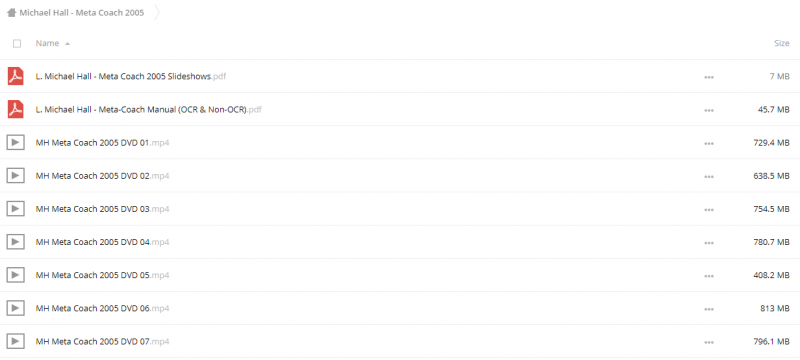This screenshot has width=800, height=360.
Task: Open Michael Hall - Meta Coach 2005 breadcrumb
Action: pyautogui.click(x=82, y=13)
